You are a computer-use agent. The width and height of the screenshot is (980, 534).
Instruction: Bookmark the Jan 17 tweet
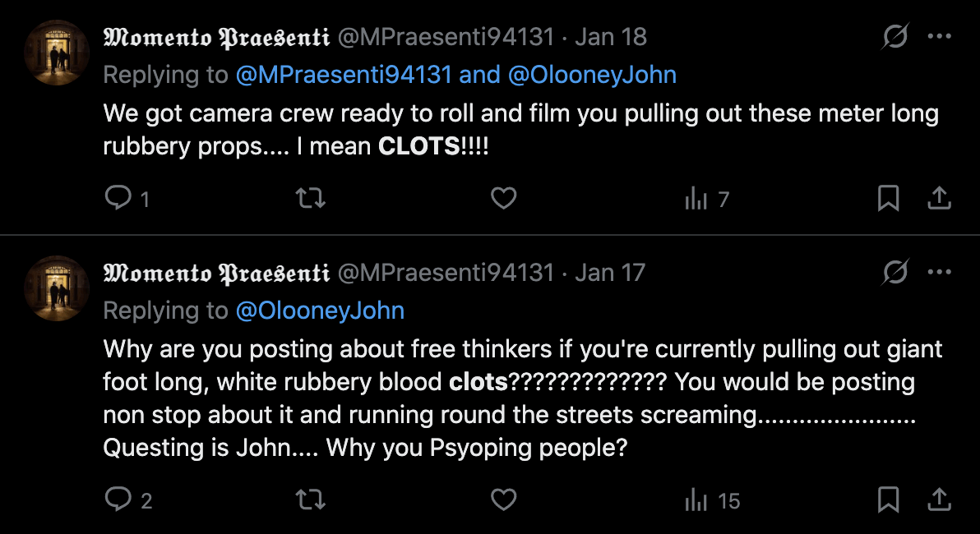coord(889,499)
